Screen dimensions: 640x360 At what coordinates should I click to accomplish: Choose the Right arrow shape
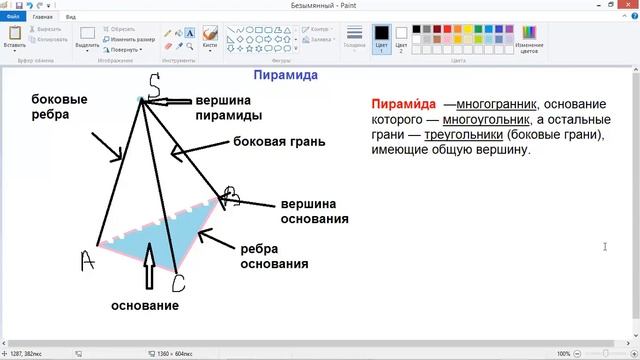268,39
